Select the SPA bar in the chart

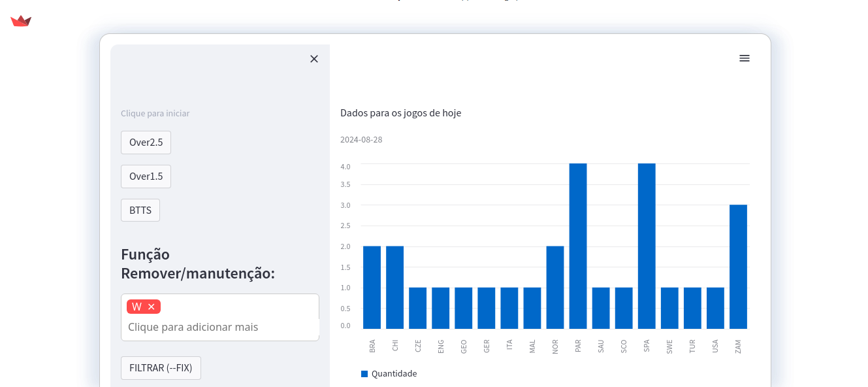(647, 246)
